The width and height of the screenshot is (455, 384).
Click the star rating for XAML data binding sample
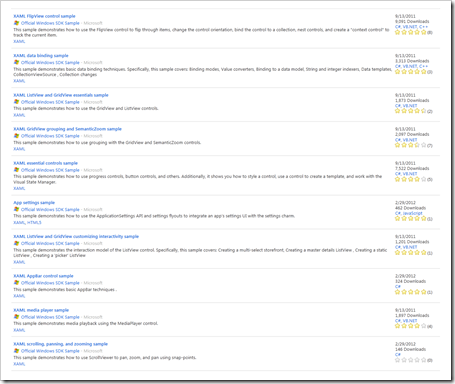click(410, 72)
